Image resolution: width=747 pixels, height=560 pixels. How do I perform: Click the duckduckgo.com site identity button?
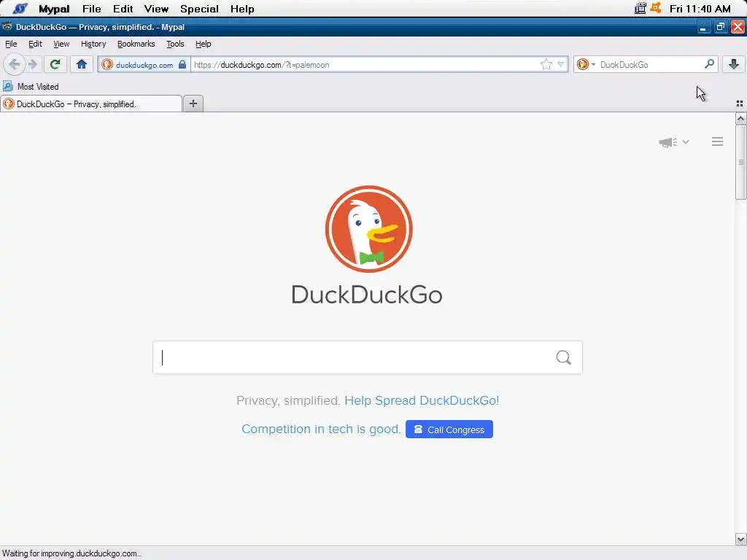pos(144,64)
